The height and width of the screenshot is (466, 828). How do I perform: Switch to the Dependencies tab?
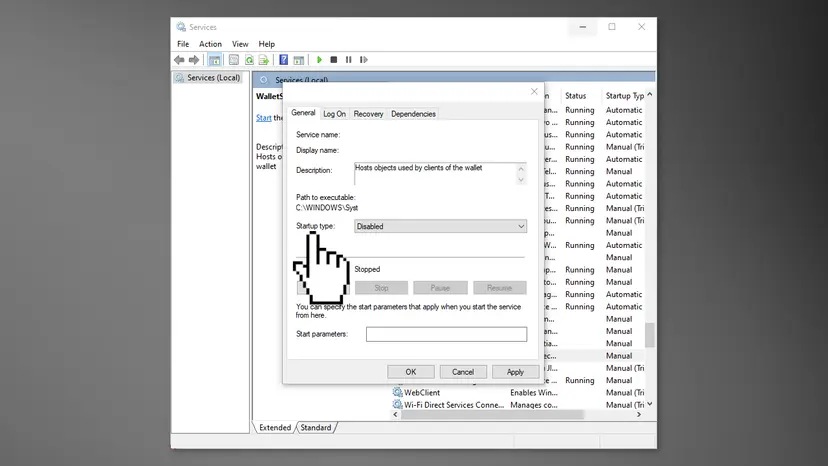[x=413, y=114]
